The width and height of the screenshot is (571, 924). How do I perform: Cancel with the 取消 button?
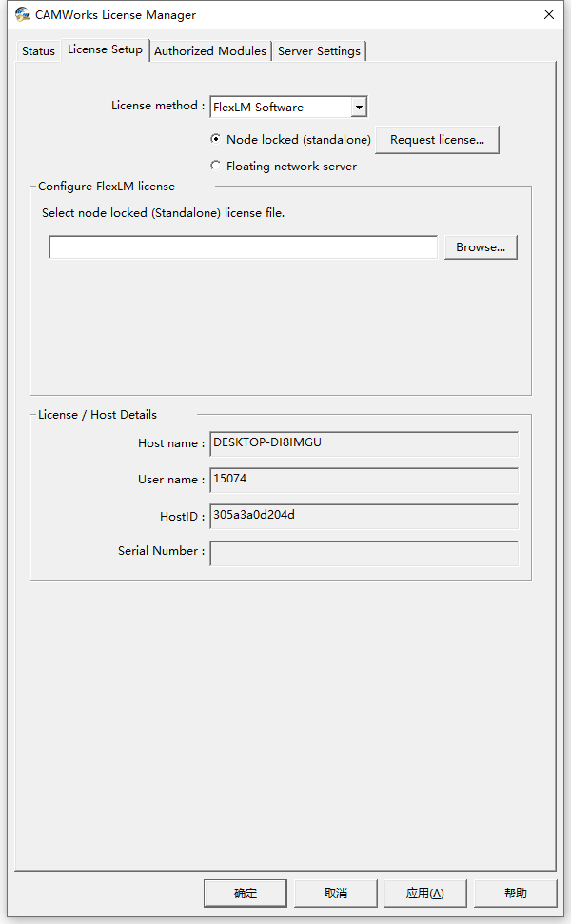tap(336, 894)
